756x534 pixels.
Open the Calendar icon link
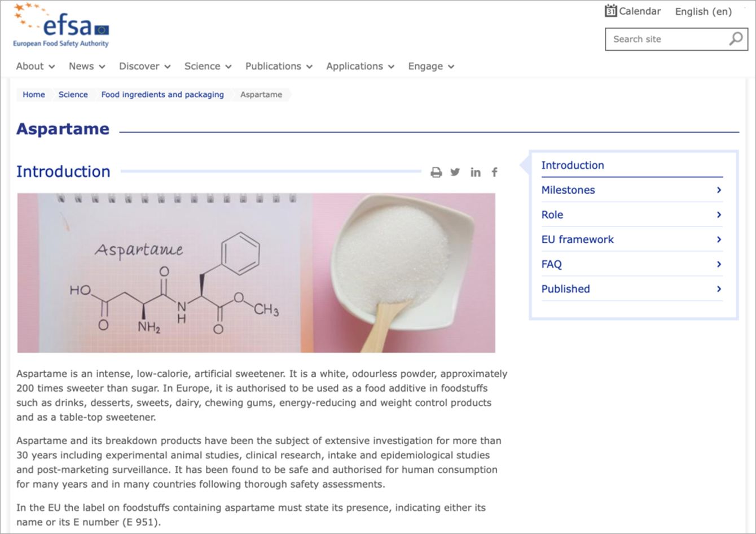611,11
